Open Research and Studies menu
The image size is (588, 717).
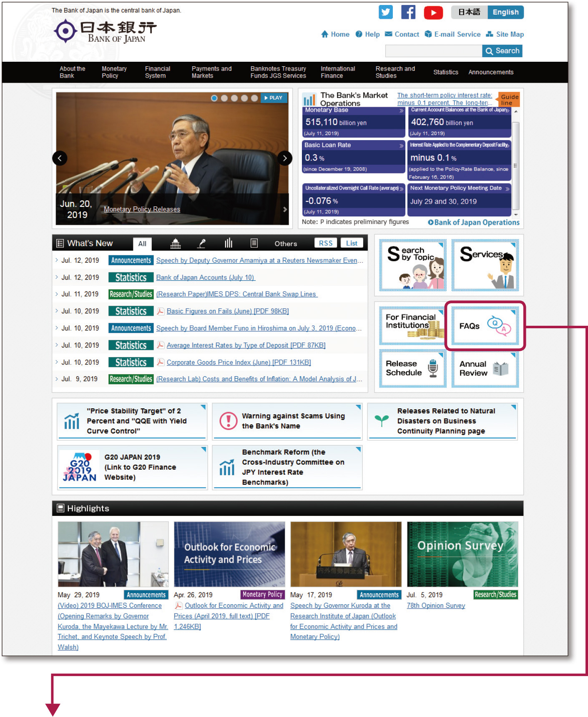(395, 72)
